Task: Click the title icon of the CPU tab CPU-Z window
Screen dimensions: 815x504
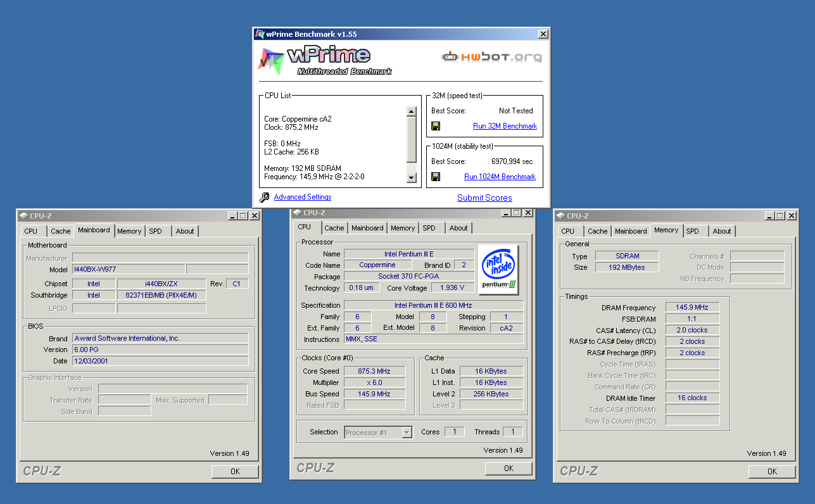Action: click(297, 213)
